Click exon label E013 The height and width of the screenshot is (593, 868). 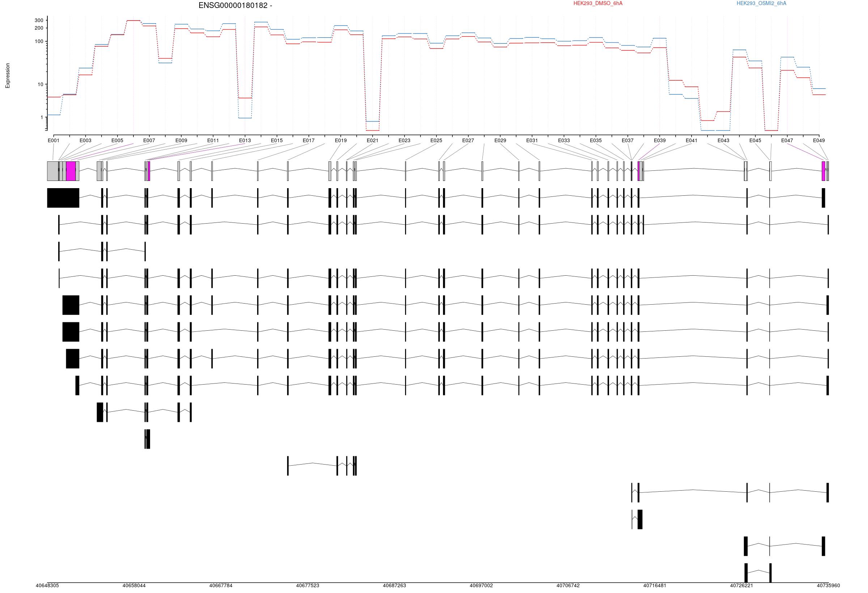click(245, 140)
